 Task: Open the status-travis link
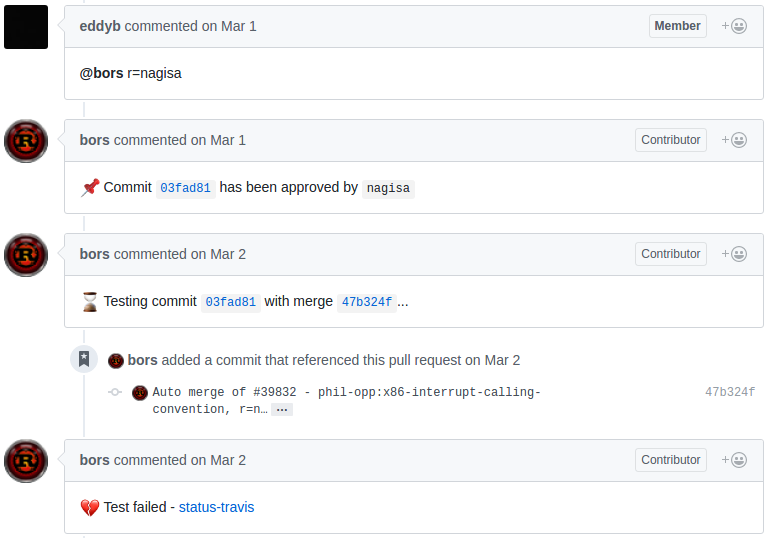tap(216, 508)
